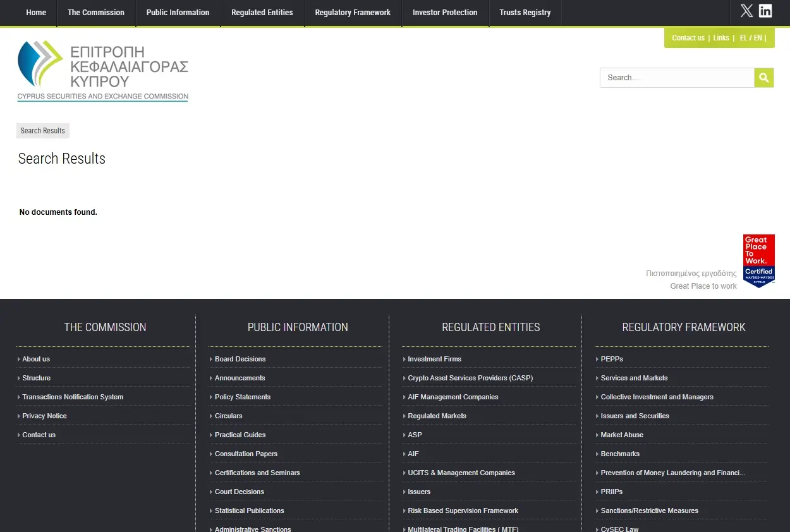Click the Search text field
The height and width of the screenshot is (532, 790).
pos(676,78)
